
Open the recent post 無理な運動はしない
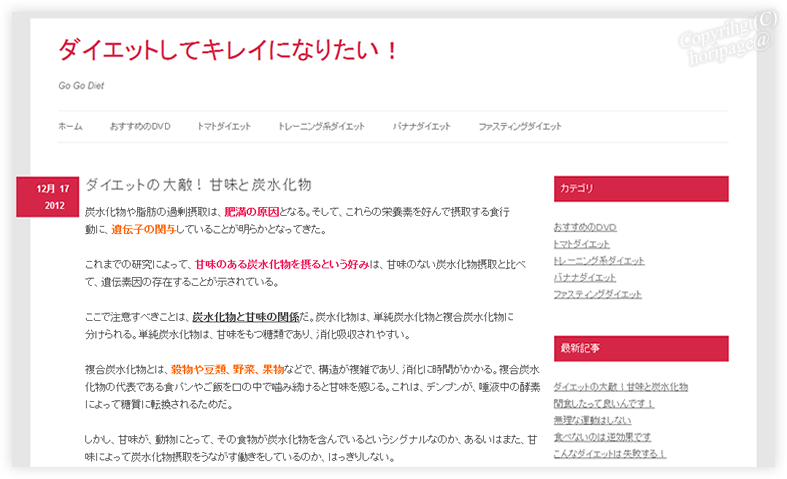[x=590, y=420]
